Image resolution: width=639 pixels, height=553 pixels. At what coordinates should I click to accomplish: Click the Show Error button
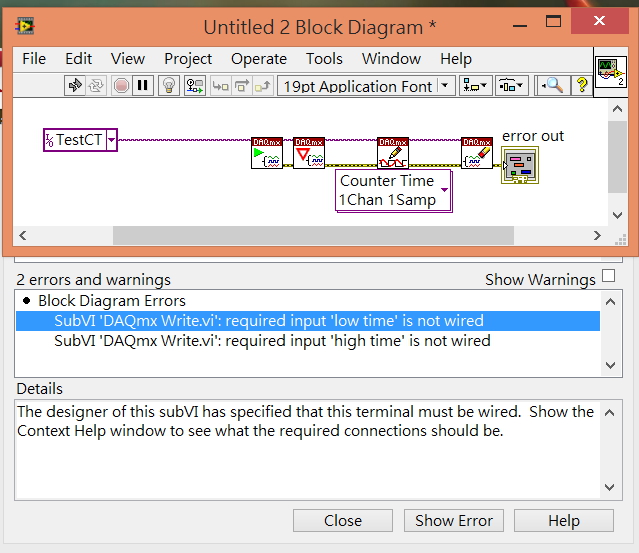click(454, 520)
